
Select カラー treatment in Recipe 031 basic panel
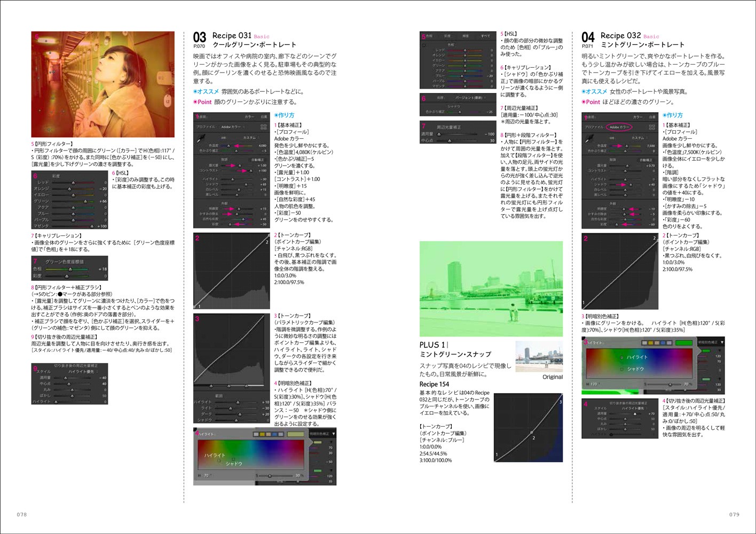[249, 116]
